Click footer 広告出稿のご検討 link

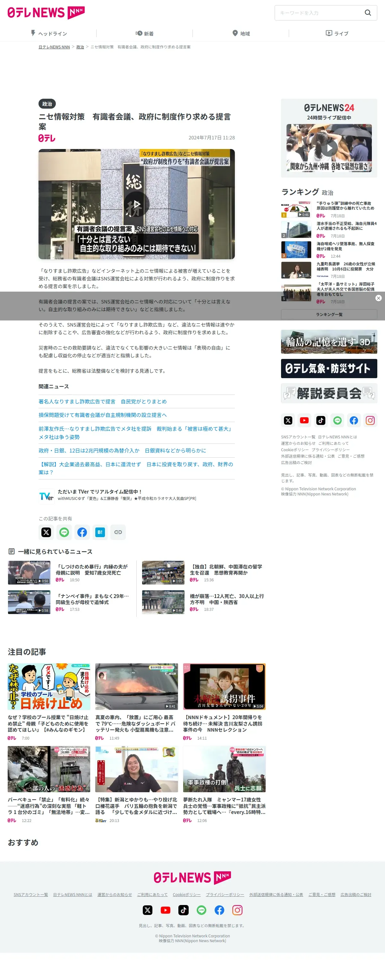click(356, 894)
